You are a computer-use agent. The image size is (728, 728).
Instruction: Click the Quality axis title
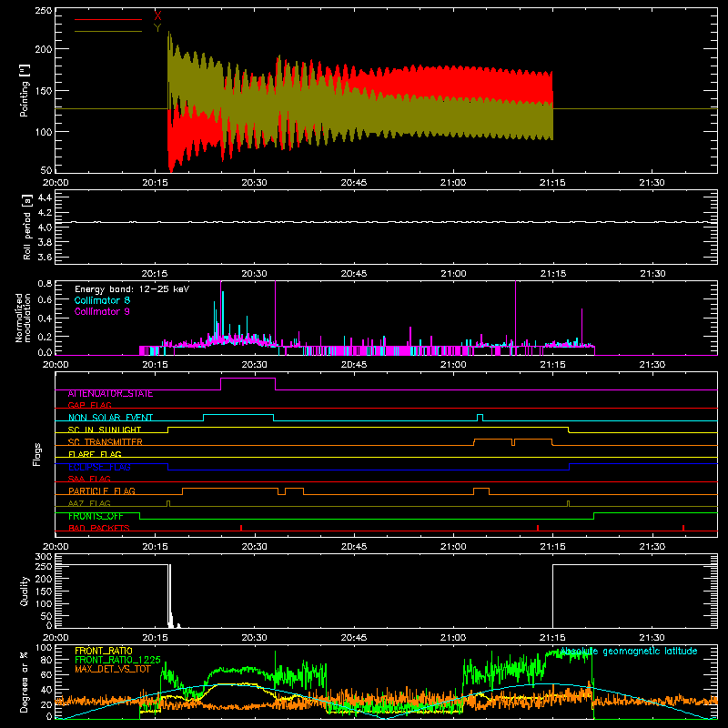[x=25, y=591]
